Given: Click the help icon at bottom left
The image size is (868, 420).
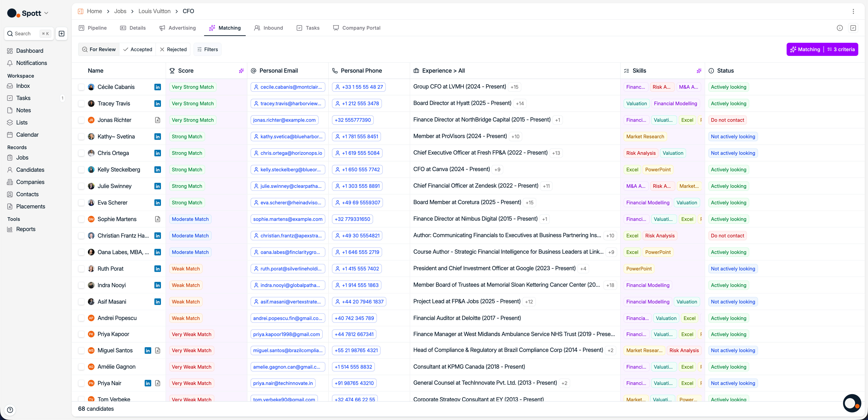Looking at the screenshot, I should [x=10, y=410].
